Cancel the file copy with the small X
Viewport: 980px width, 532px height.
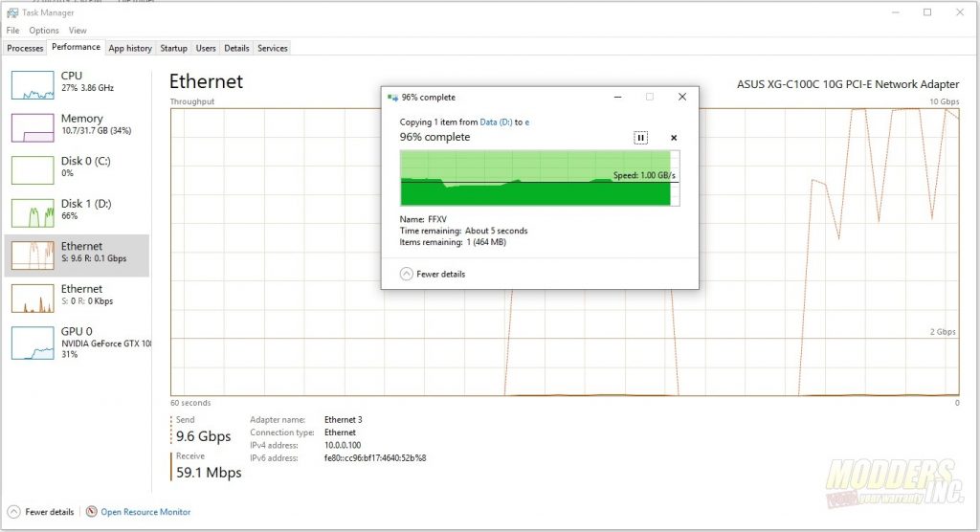point(674,138)
